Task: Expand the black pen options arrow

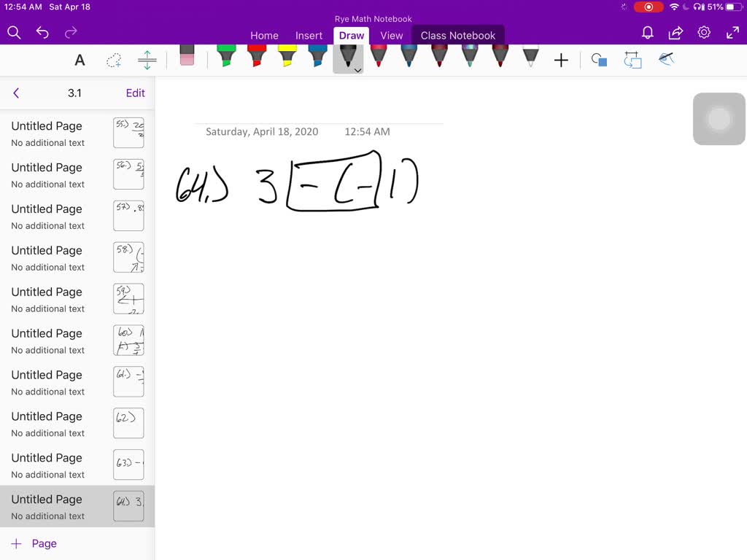Action: [x=357, y=70]
